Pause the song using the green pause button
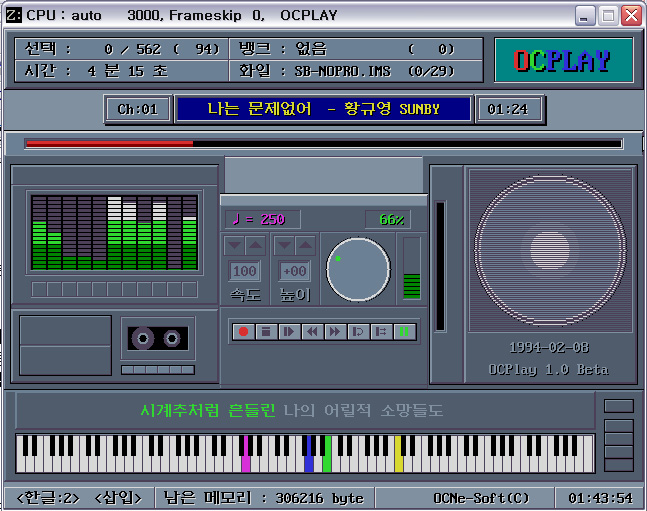The width and height of the screenshot is (647, 511). click(404, 331)
